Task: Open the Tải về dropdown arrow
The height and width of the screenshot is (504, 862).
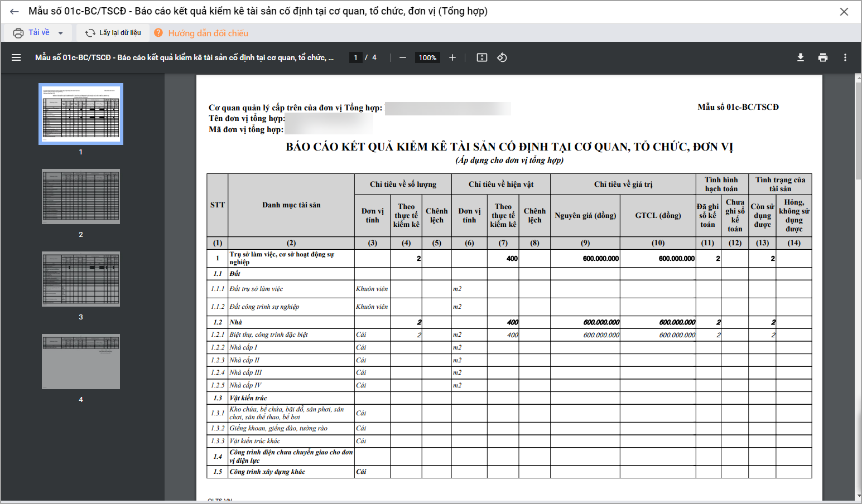Action: click(x=60, y=33)
